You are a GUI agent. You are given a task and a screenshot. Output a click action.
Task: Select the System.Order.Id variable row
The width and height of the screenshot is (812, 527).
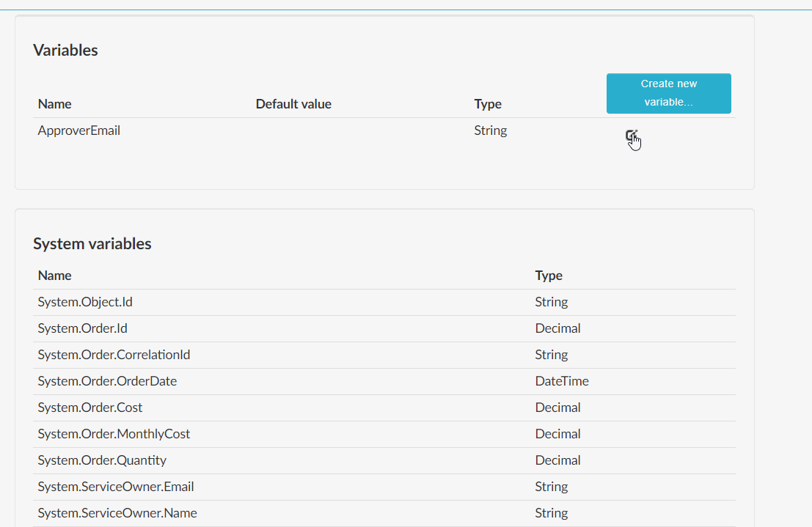click(x=82, y=328)
